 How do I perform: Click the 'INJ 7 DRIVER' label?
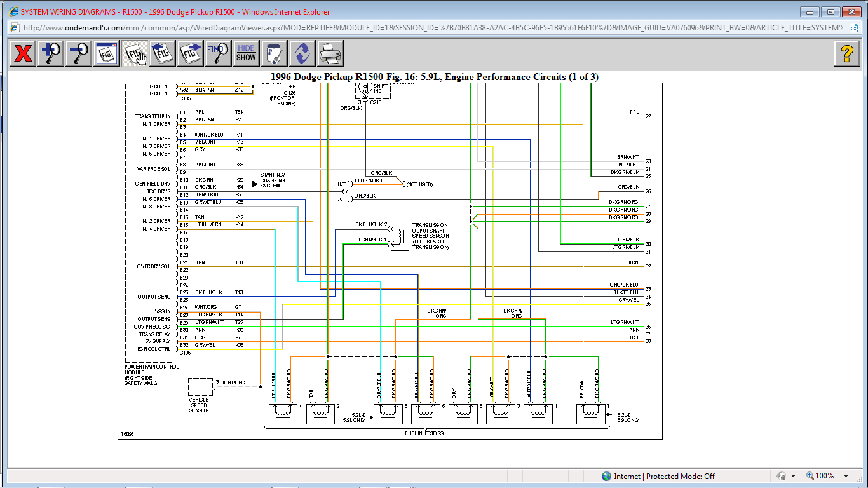pos(156,124)
